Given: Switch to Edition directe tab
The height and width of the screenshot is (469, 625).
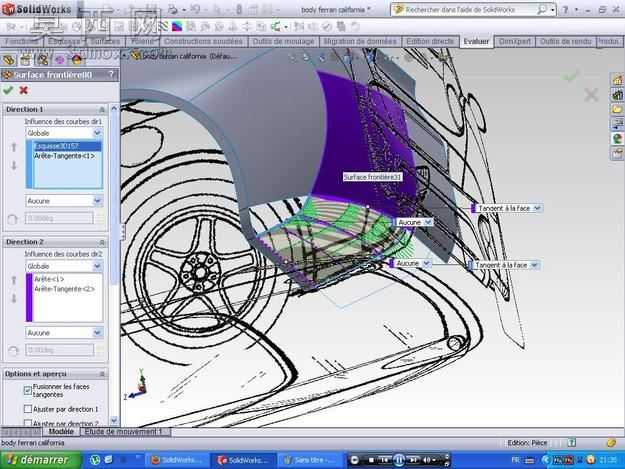Looking at the screenshot, I should 430,41.
